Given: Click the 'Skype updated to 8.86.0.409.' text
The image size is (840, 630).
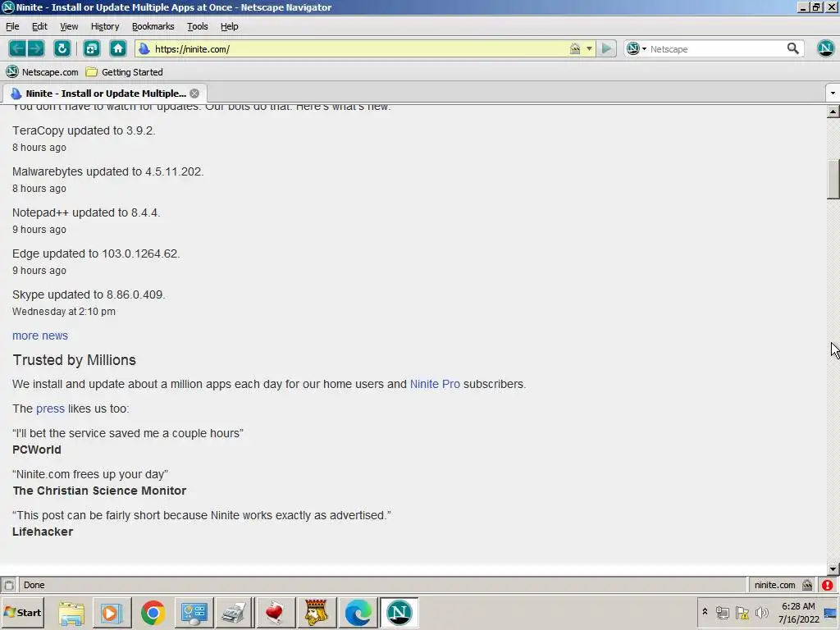Looking at the screenshot, I should pos(89,294).
